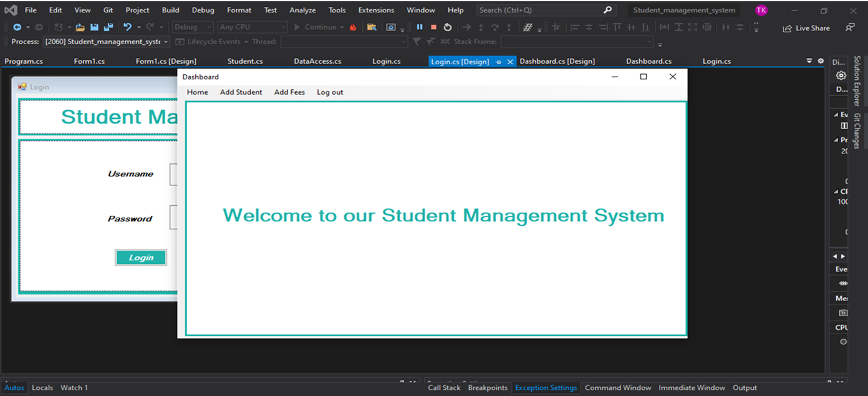Viewport: 868px width, 396px height.
Task: Apply changes with Hot Reload
Action: pyautogui.click(x=353, y=27)
